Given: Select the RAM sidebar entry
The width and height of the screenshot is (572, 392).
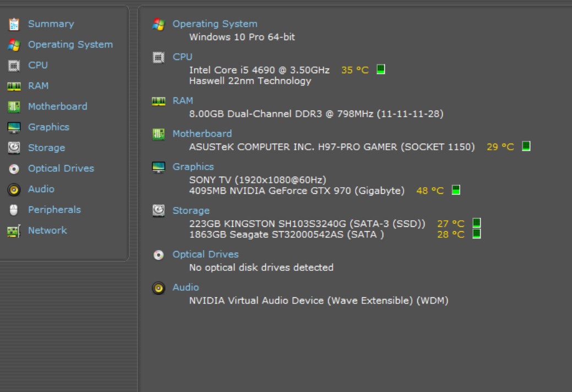Looking at the screenshot, I should coord(39,86).
